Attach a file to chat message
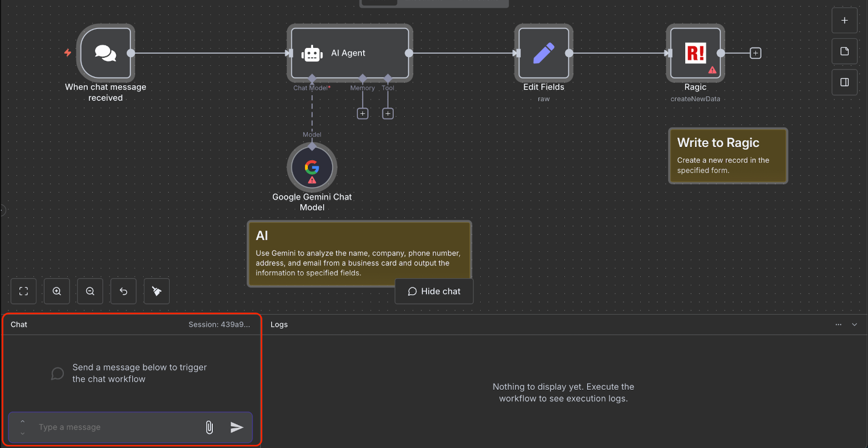The image size is (868, 448). (209, 427)
